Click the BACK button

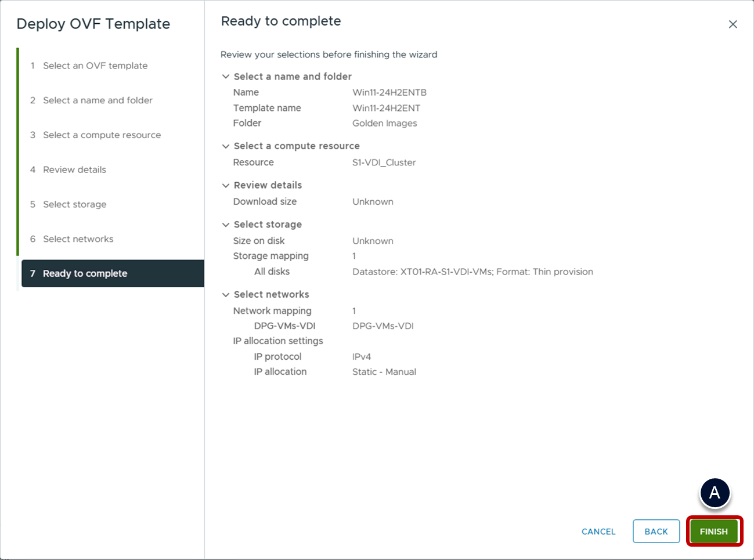(656, 532)
